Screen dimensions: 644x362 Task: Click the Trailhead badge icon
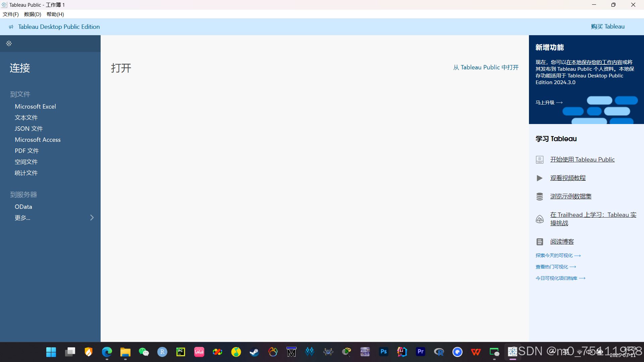click(x=539, y=219)
